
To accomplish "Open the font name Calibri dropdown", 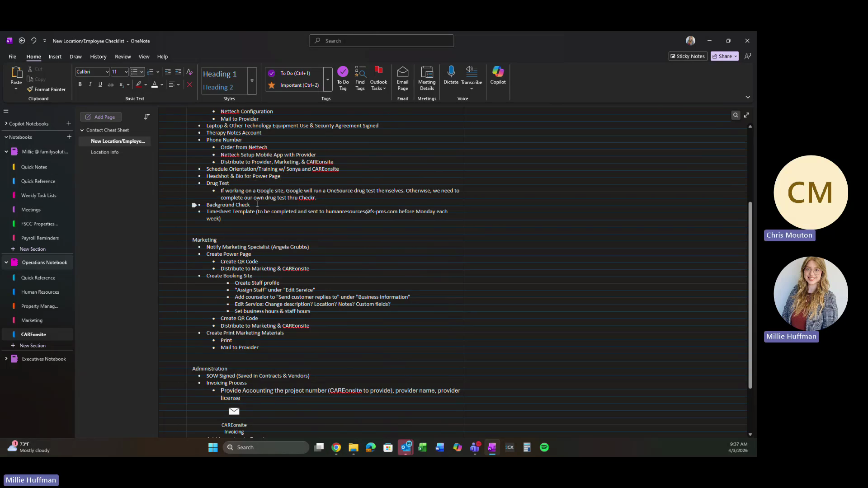I will click(107, 72).
